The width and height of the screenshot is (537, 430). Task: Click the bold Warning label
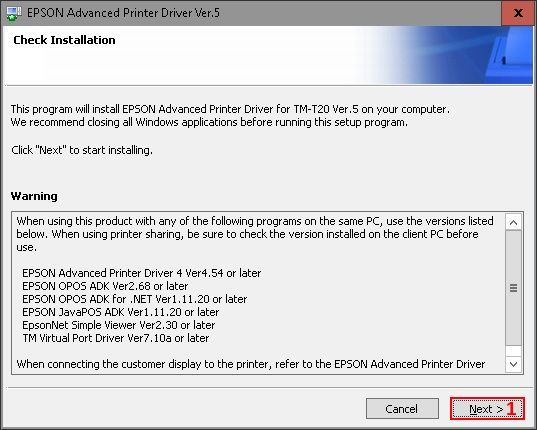34,196
